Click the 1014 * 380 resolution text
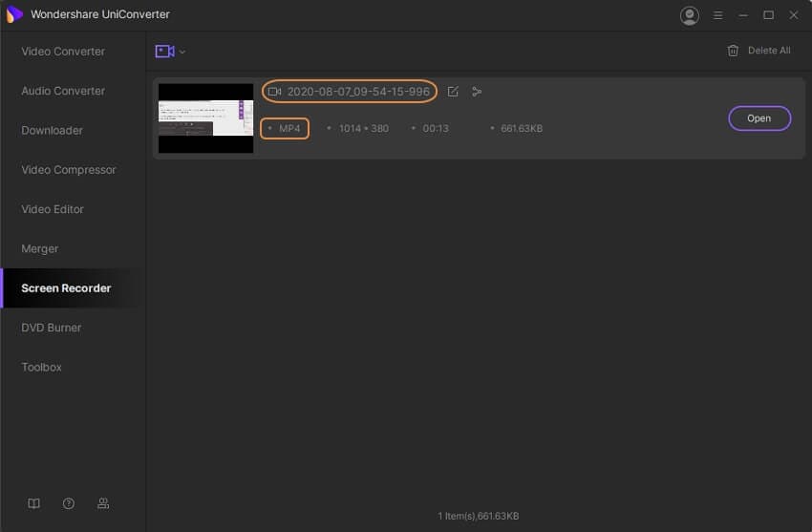The image size is (812, 532). point(364,128)
